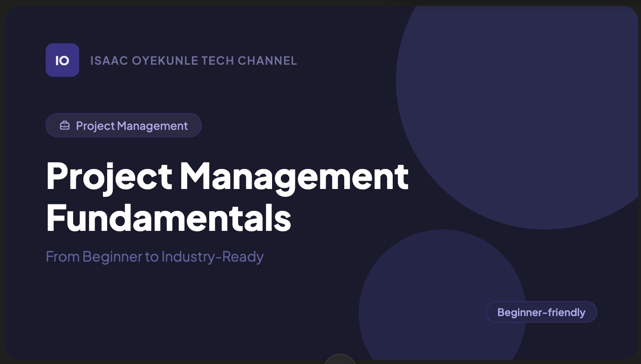
Task: Select the Project Management category pill
Action: [123, 125]
